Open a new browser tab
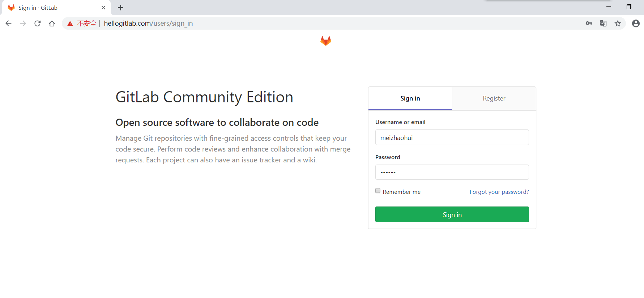The width and height of the screenshot is (644, 298). [x=121, y=8]
